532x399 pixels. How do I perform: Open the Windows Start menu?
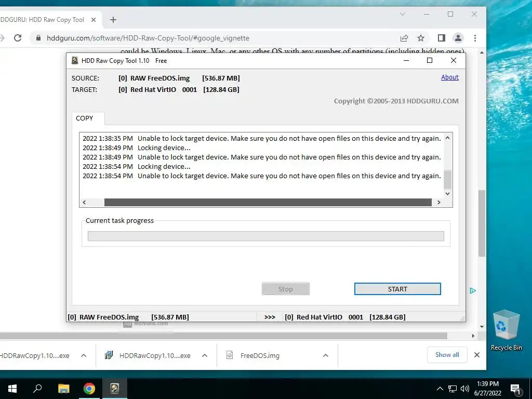[12, 389]
